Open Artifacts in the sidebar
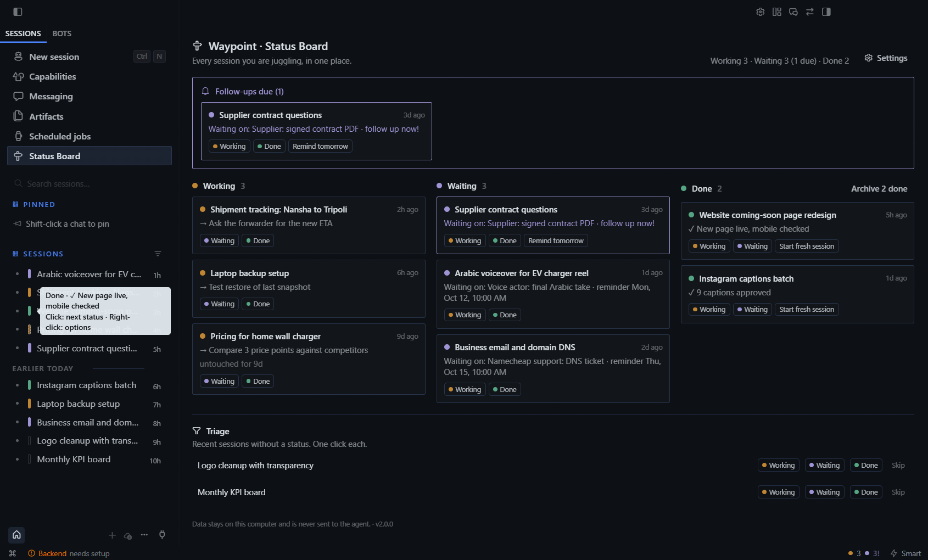Image resolution: width=928 pixels, height=560 pixels. (x=90, y=116)
